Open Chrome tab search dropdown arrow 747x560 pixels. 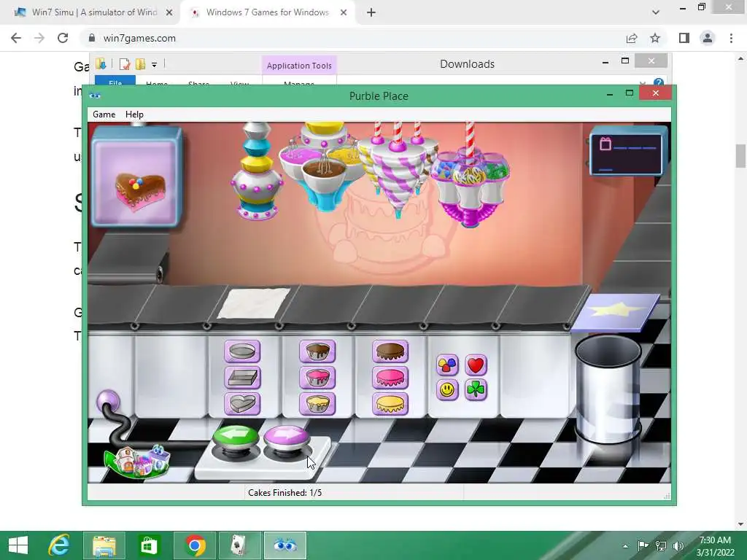pyautogui.click(x=656, y=12)
